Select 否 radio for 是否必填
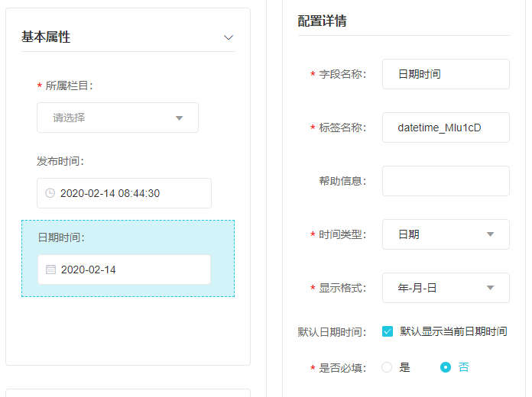The width and height of the screenshot is (532, 397). (446, 367)
